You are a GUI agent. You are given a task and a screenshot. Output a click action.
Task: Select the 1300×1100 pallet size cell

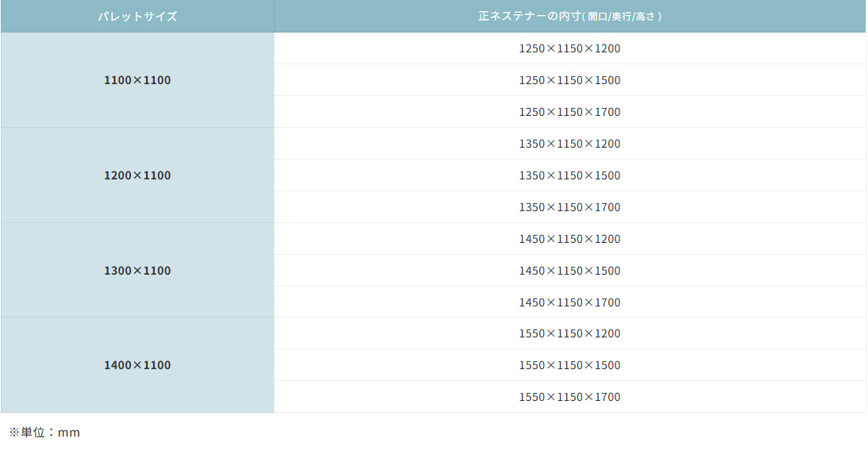(x=137, y=270)
